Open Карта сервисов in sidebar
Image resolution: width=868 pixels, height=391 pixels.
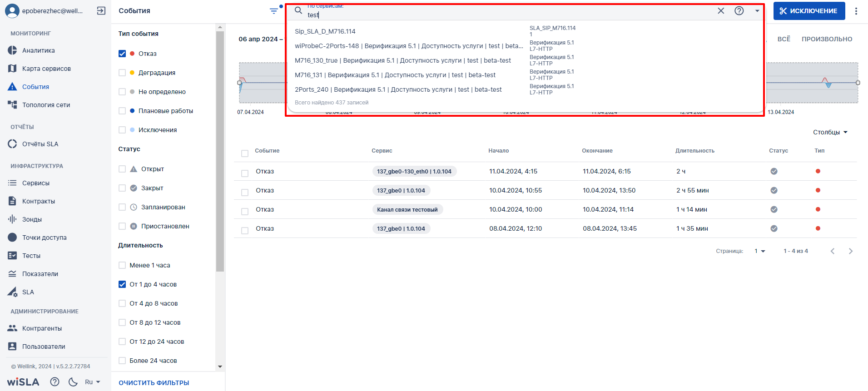39,69
